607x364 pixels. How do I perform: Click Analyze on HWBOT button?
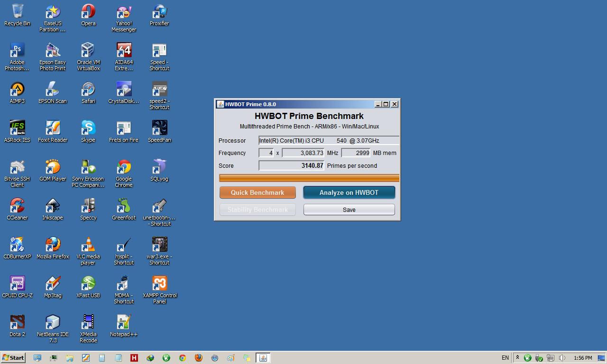click(x=349, y=192)
